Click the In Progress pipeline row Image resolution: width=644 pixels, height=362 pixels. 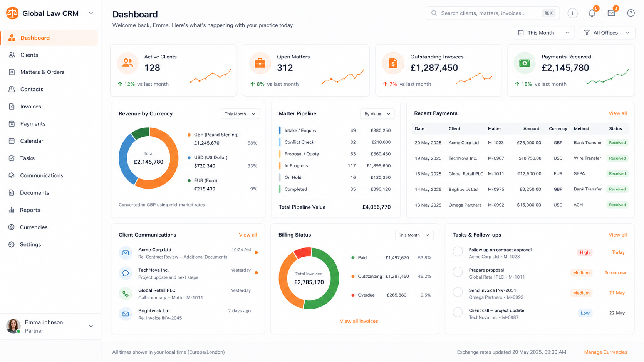[335, 166]
